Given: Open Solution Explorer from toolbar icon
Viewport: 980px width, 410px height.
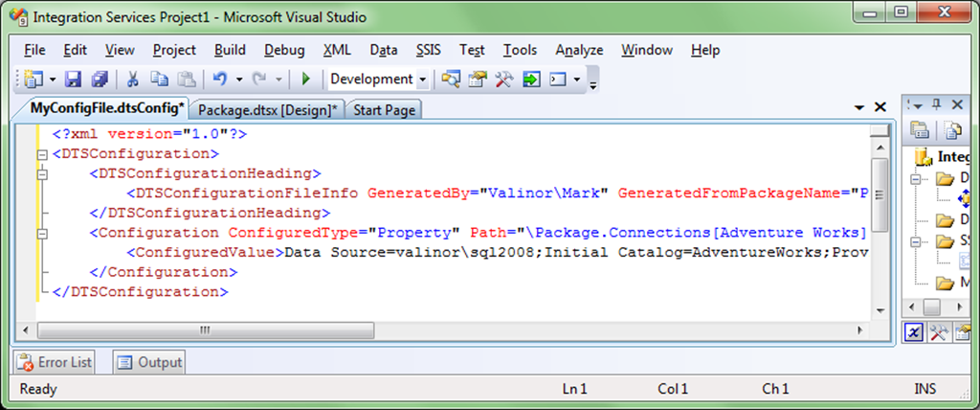Looking at the screenshot, I should [451, 80].
